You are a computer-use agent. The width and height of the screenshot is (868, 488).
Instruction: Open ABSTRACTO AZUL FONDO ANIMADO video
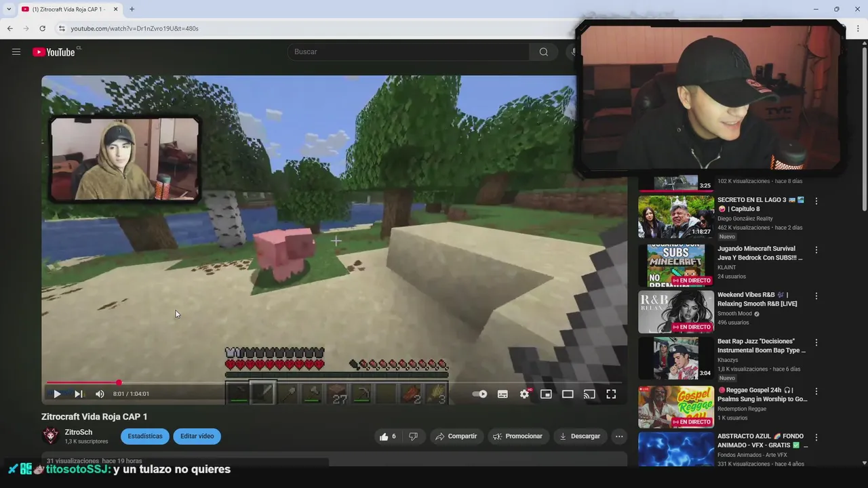pos(761,441)
